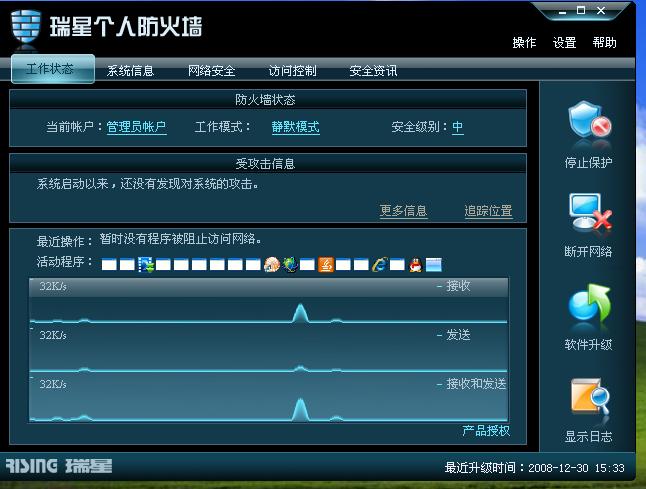The image size is (646, 489).
Task: Open 显示日志 log viewer icon
Action: (590, 396)
